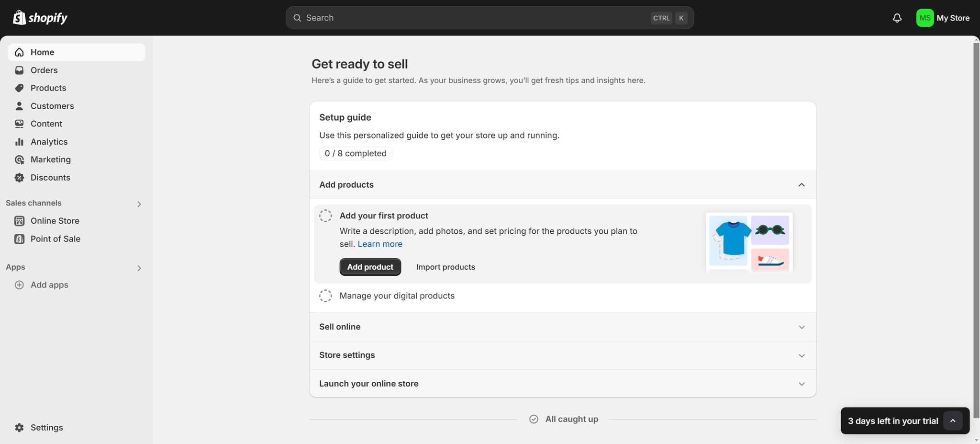Select Products in the sidebar
The image size is (980, 444).
(x=48, y=88)
